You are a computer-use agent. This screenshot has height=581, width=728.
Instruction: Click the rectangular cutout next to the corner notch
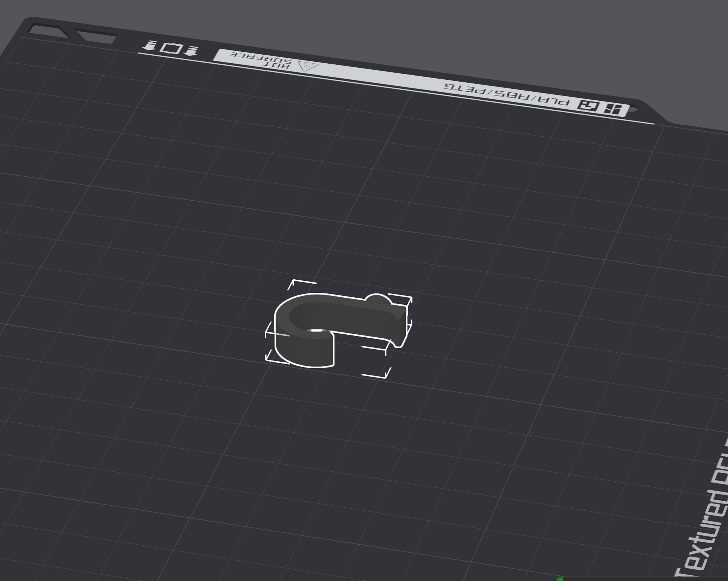[x=97, y=36]
